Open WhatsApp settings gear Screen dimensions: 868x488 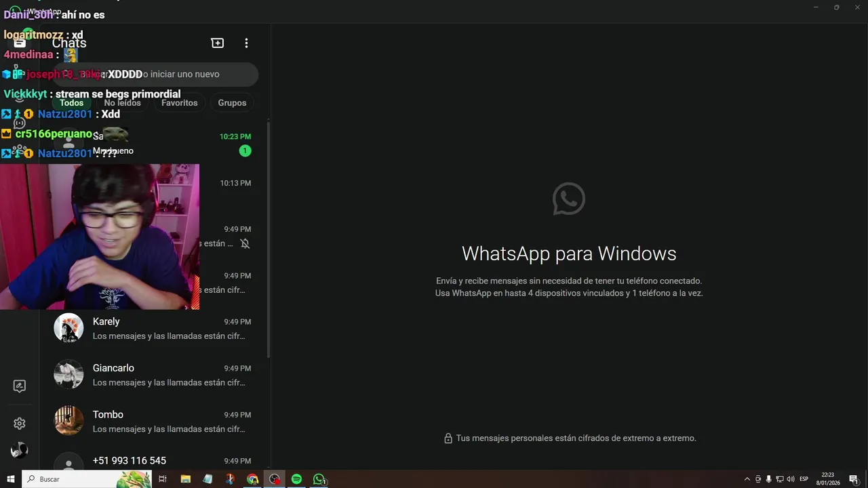(20, 424)
